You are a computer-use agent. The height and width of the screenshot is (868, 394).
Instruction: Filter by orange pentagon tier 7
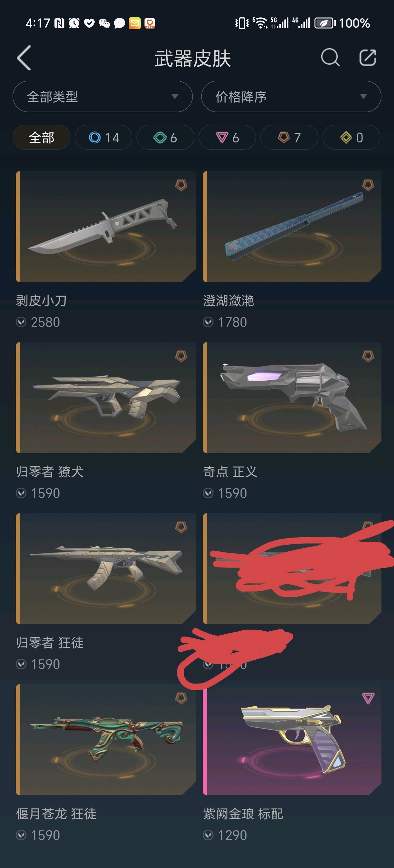pyautogui.click(x=289, y=138)
